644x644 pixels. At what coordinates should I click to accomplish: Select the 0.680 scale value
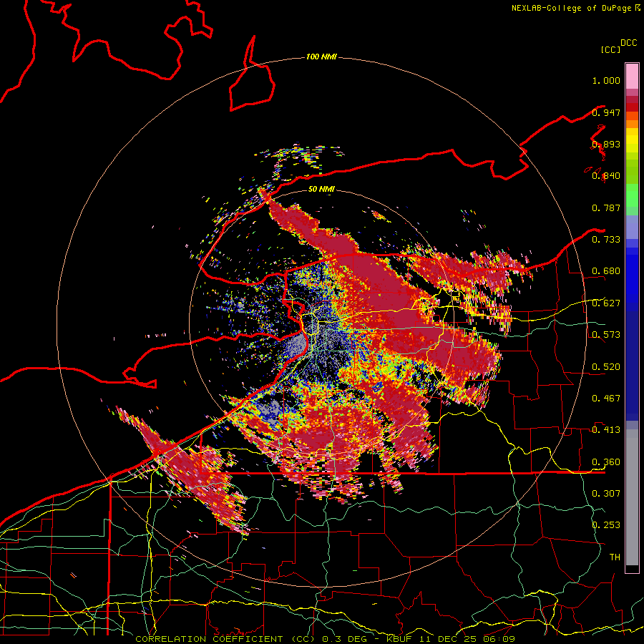pos(606,271)
